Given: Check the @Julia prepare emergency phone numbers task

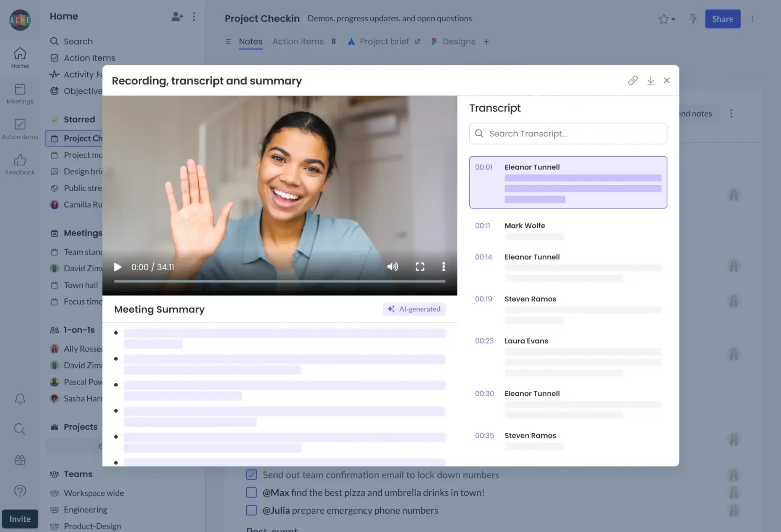Looking at the screenshot, I should (x=251, y=510).
